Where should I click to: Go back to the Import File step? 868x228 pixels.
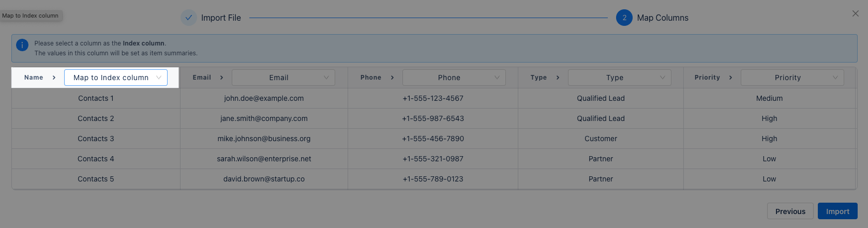221,18
